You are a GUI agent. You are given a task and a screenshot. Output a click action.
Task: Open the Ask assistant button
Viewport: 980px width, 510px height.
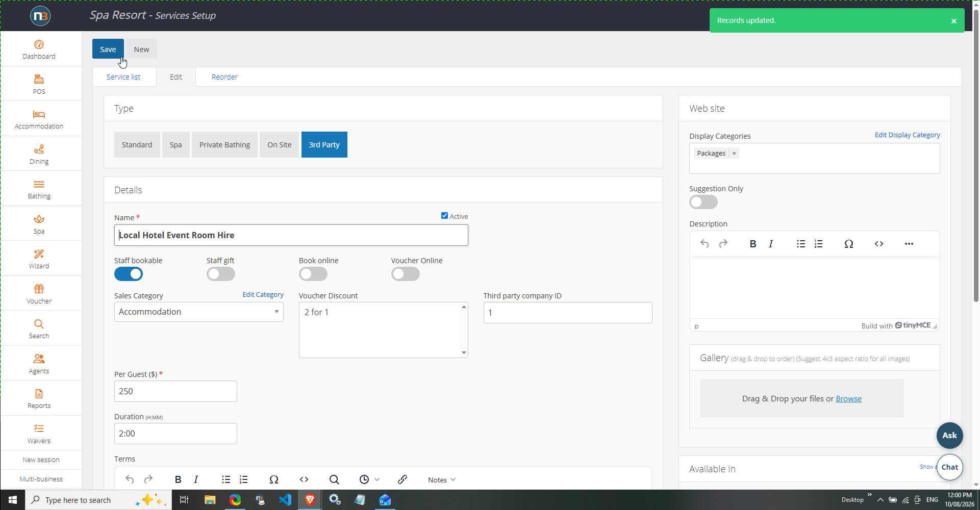click(949, 436)
